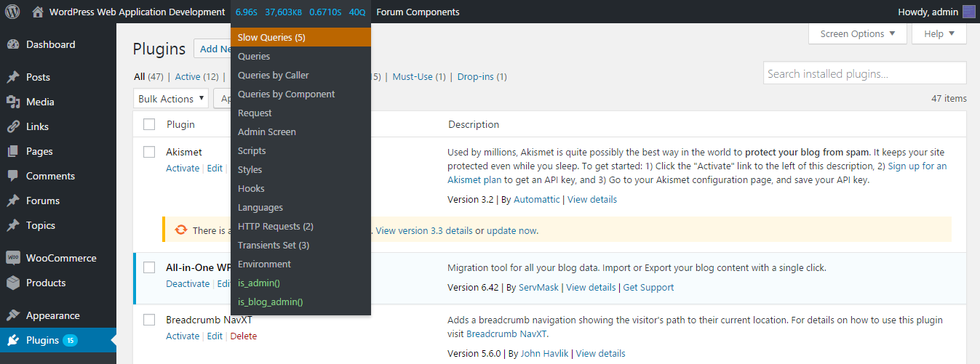Activate the Akismet plugin

(183, 168)
